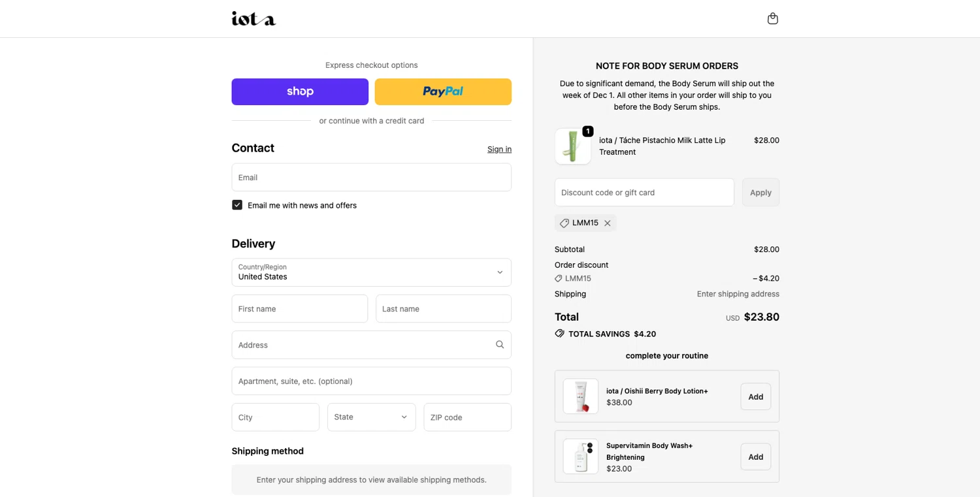Remove the LMM15 discount code tag

coord(608,223)
